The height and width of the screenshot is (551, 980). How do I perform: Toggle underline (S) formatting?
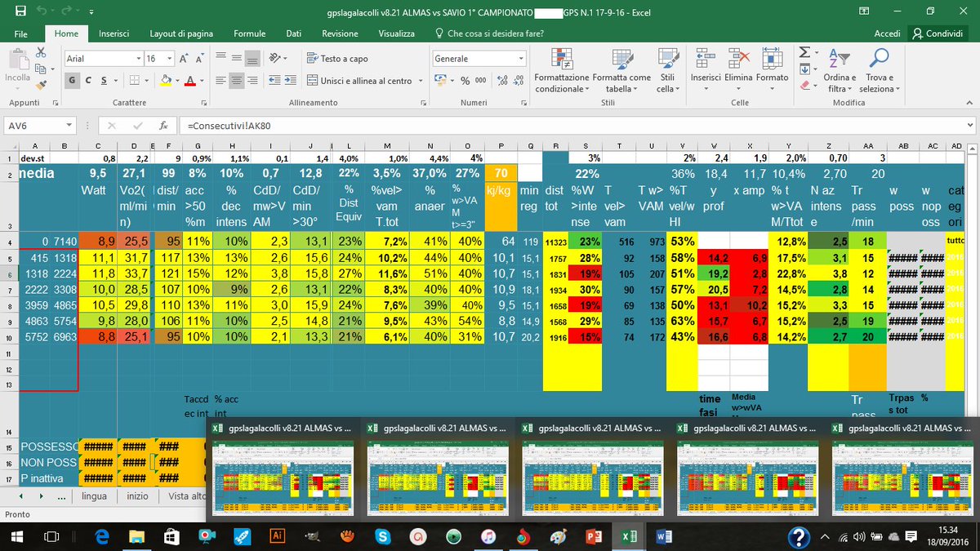tap(105, 81)
